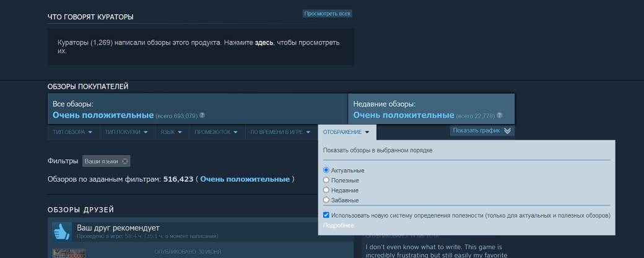Click friend's review game thumbnail
The image size is (644, 258).
pos(69,253)
